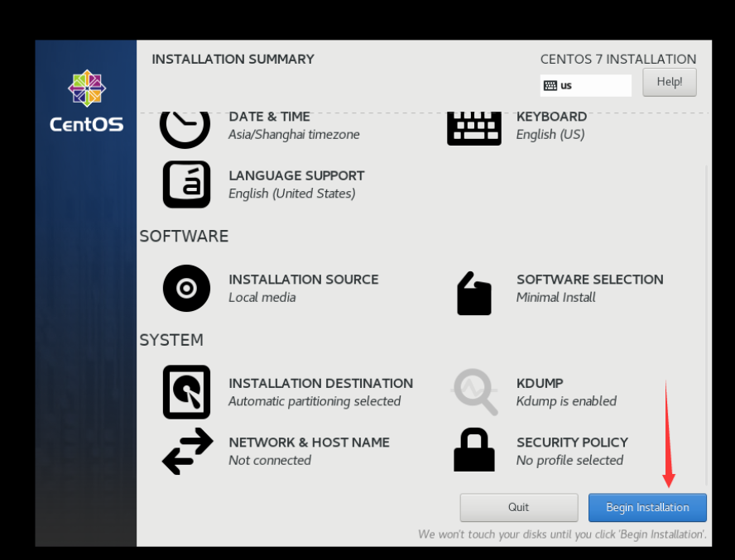Click the Software Selection package icon
The width and height of the screenshot is (735, 560).
(474, 294)
